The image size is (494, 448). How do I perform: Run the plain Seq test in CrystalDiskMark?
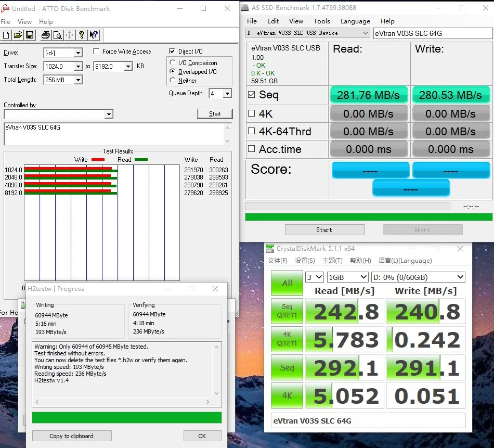(x=287, y=367)
